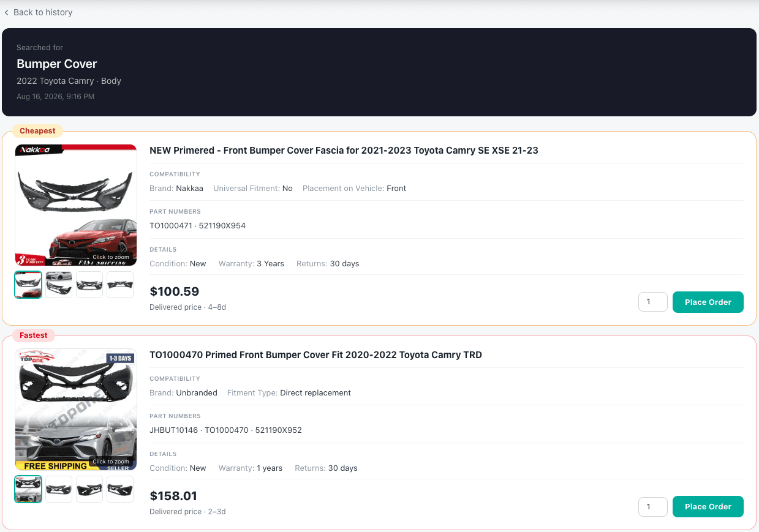This screenshot has width=759, height=532.
Task: Edit quantity field for $158.01 item
Action: tap(652, 506)
